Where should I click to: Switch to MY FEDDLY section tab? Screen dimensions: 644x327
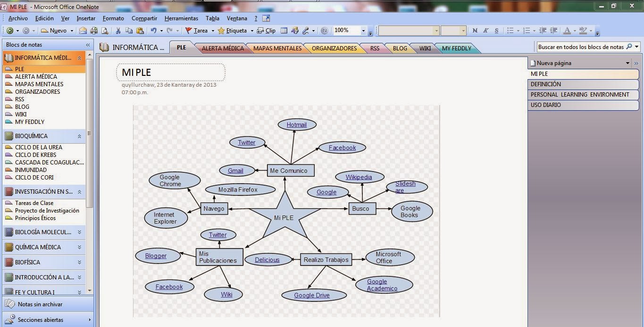click(457, 48)
